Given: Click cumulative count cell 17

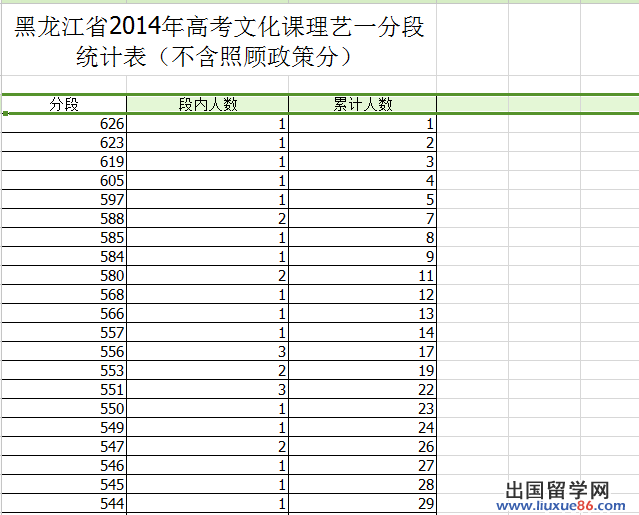Looking at the screenshot, I should click(362, 352).
